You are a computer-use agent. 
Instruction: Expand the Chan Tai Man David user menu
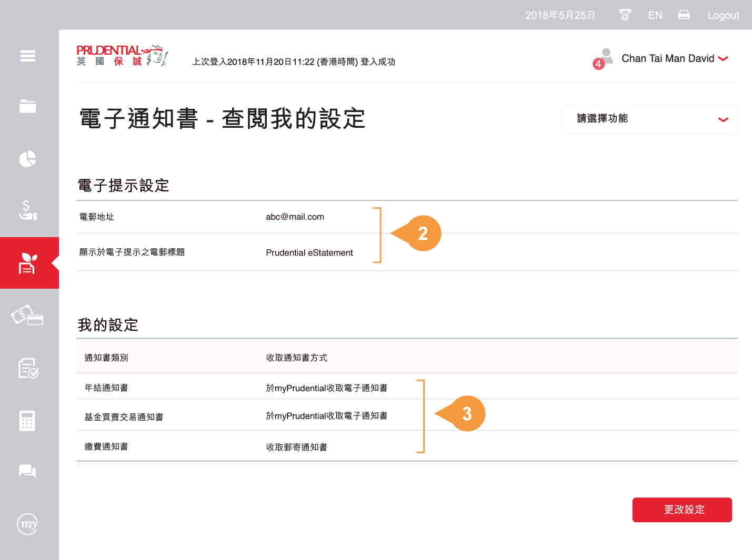coord(675,58)
